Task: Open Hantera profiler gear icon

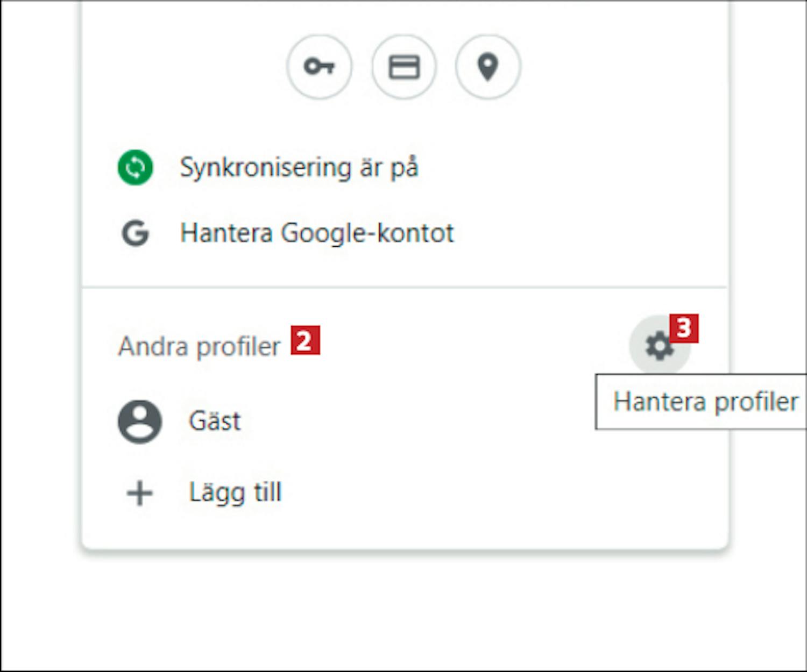Action: click(x=660, y=346)
